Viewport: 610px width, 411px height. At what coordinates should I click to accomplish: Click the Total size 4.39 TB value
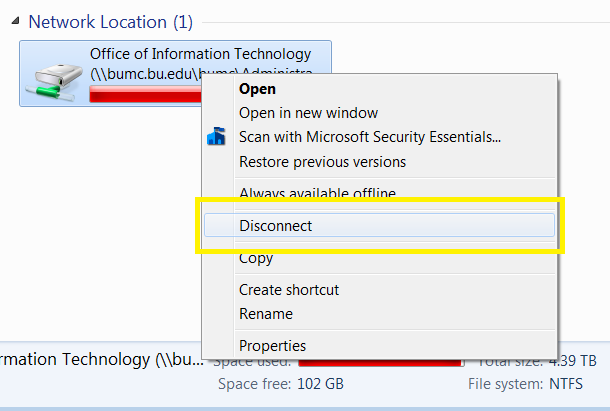click(x=573, y=361)
